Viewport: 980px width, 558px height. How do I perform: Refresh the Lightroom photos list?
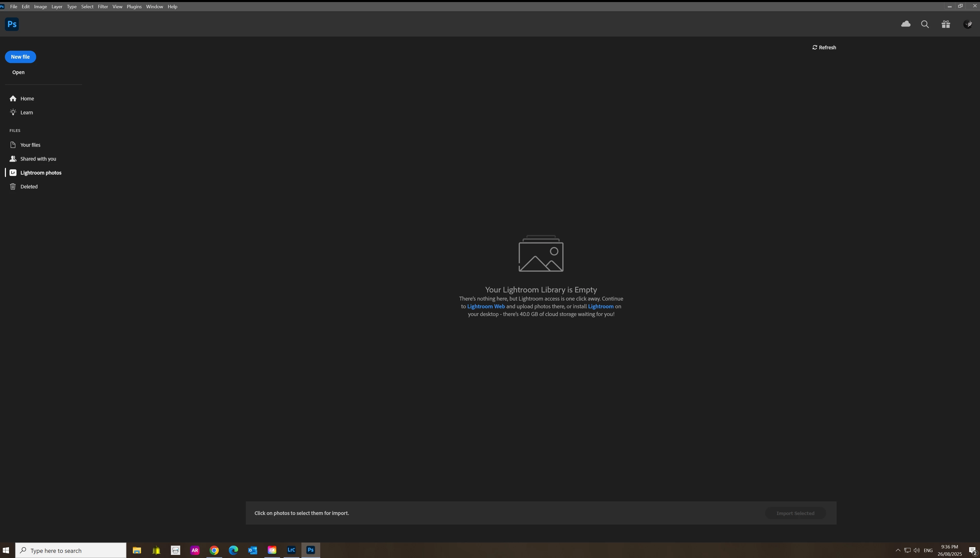click(x=824, y=48)
